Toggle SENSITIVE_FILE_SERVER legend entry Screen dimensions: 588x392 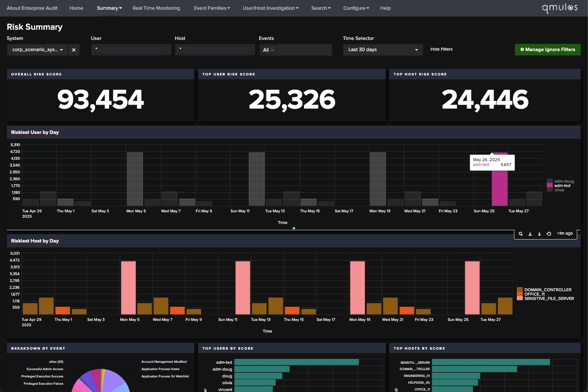546,299
